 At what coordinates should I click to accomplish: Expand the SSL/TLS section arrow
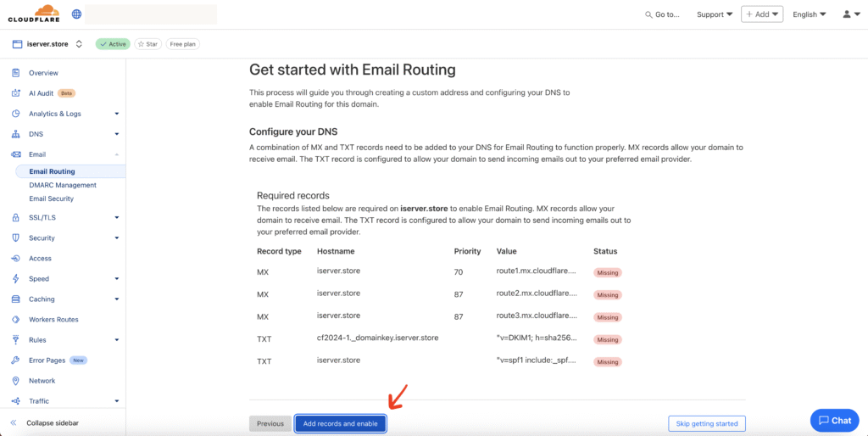[117, 218]
